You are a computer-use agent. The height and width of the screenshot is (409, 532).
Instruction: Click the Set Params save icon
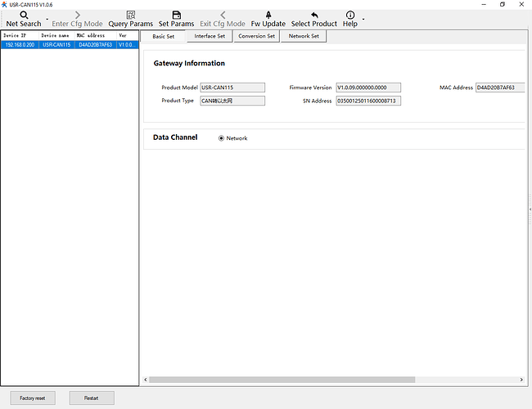pyautogui.click(x=176, y=15)
